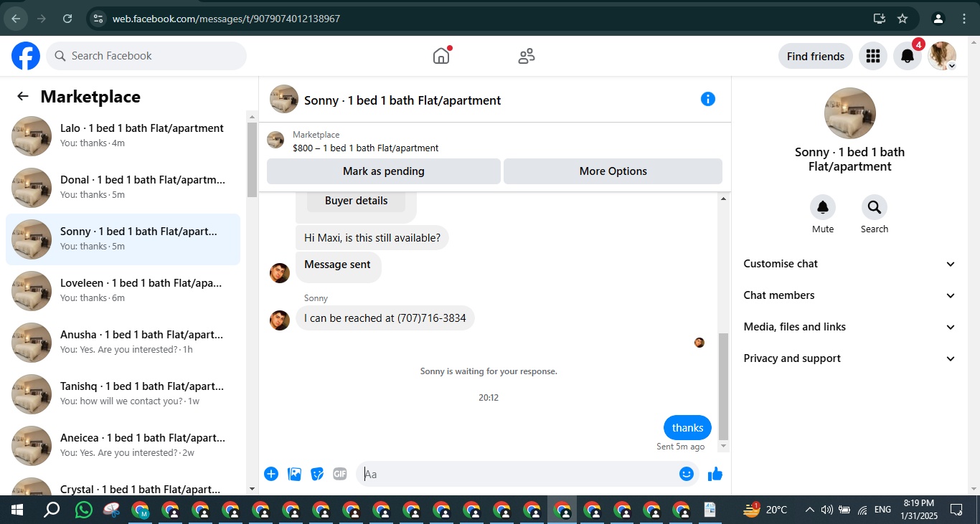Send a thumbs-up like

pyautogui.click(x=715, y=474)
